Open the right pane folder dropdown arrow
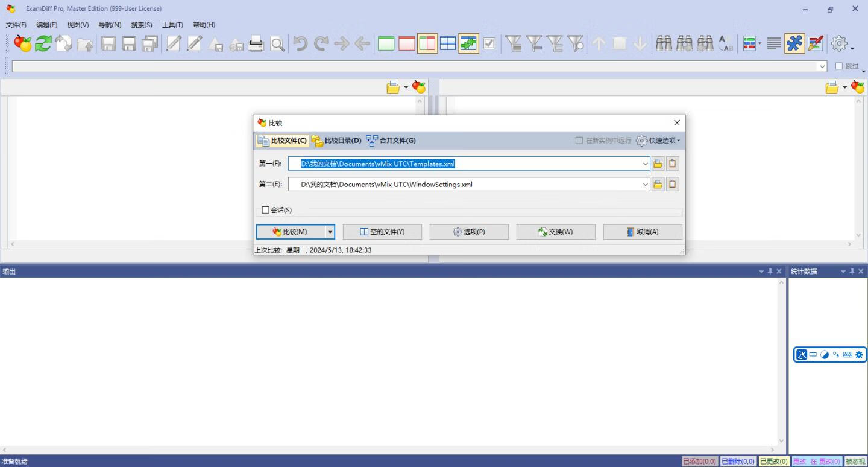Viewport: 868px width, 467px height. tap(844, 87)
